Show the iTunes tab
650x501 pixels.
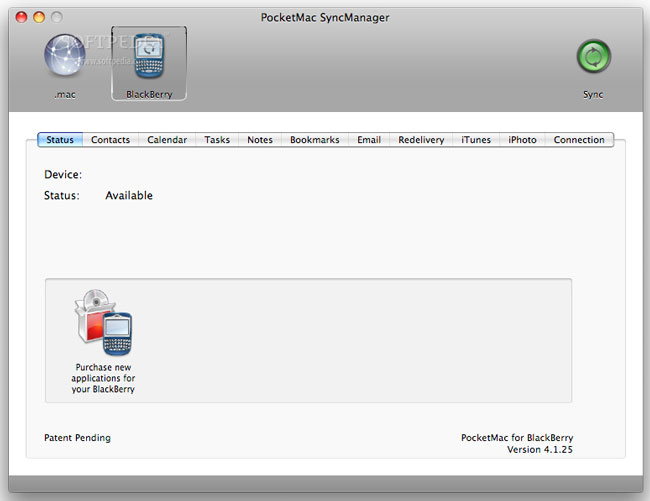pyautogui.click(x=476, y=140)
